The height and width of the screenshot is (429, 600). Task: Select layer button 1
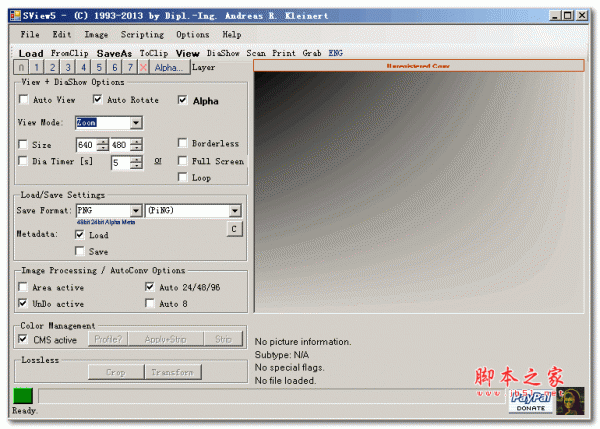click(x=36, y=68)
